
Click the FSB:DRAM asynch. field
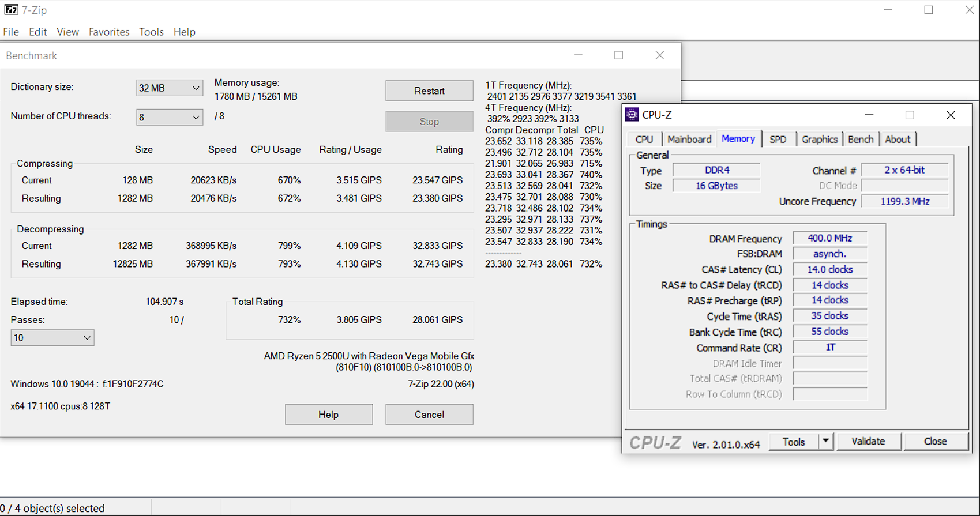pos(830,254)
